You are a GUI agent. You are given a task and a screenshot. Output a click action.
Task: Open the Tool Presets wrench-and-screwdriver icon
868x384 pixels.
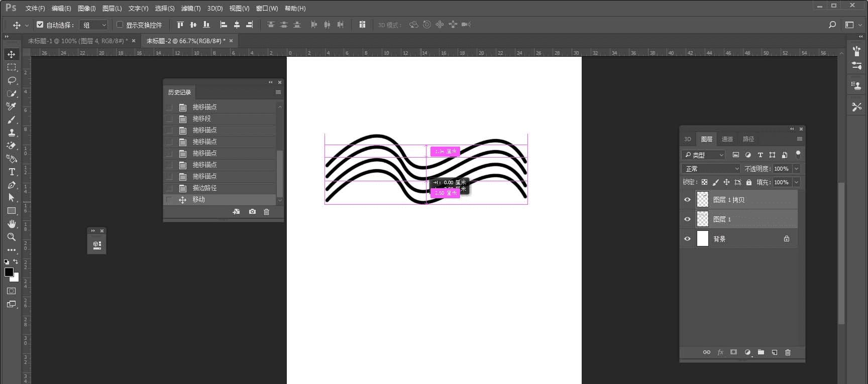(857, 107)
